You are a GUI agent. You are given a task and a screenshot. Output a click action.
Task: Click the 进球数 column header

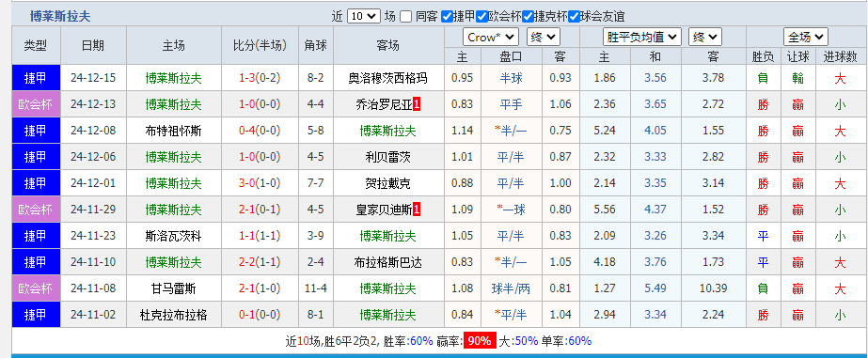(841, 56)
